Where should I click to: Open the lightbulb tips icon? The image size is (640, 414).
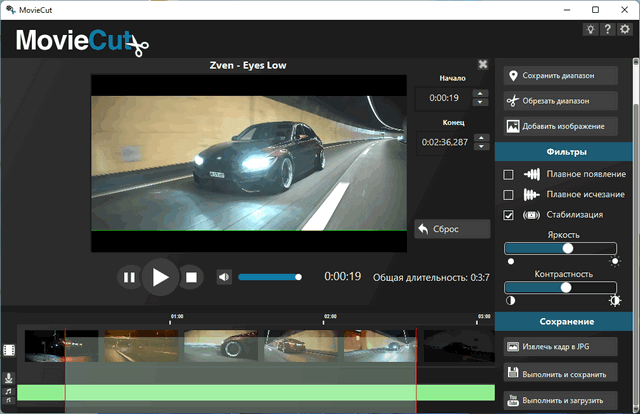591,29
